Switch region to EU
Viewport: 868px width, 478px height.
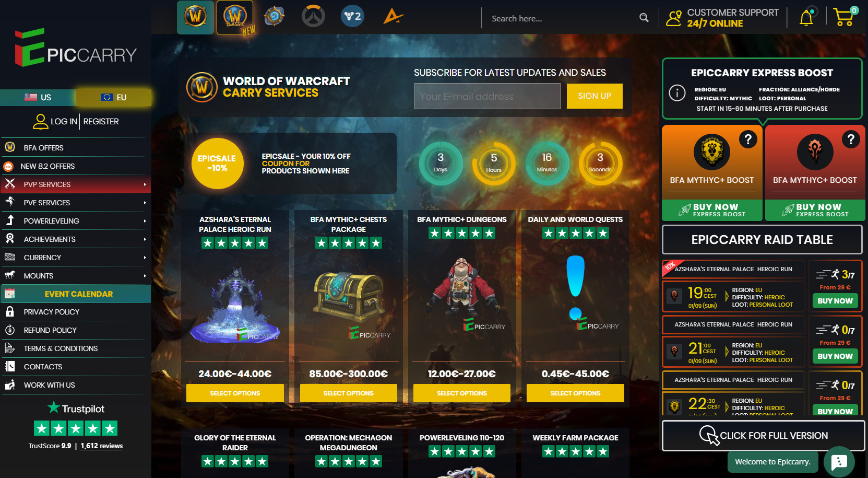[113, 97]
